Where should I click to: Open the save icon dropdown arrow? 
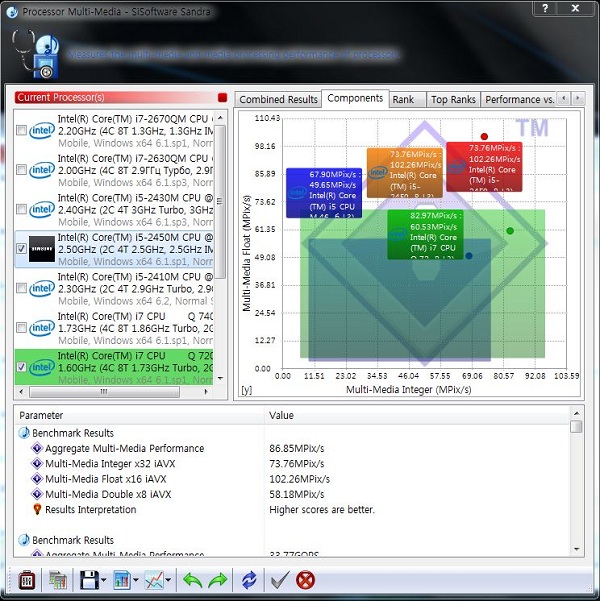(x=104, y=580)
